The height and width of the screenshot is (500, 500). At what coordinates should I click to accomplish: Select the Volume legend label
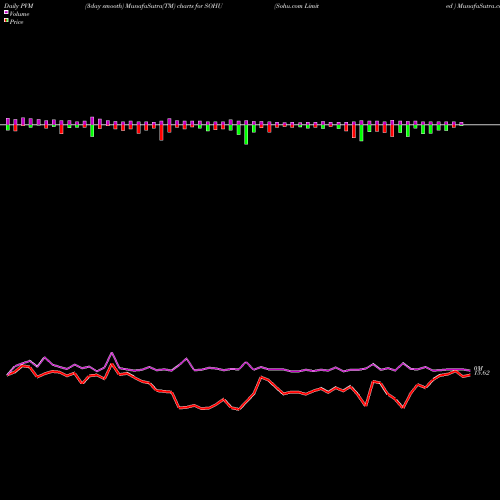[19, 14]
